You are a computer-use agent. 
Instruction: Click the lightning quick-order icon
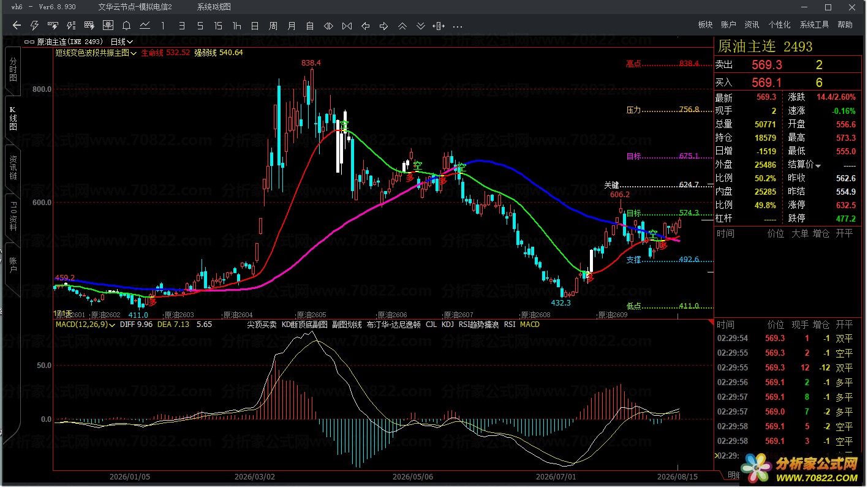pyautogui.click(x=35, y=26)
